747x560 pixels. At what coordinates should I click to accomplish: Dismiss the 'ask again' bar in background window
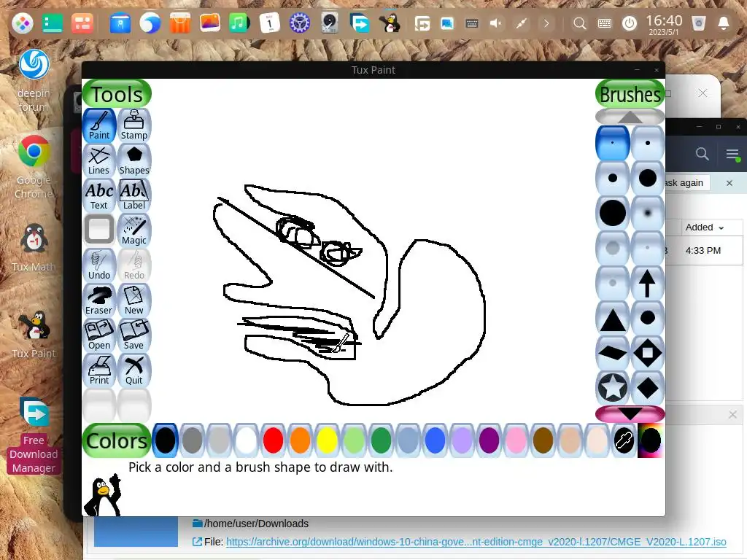(x=729, y=183)
